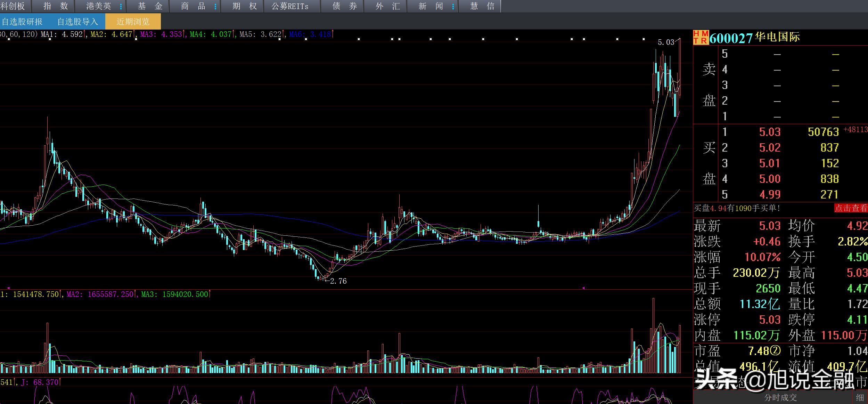Expand the 新闻 menu dots
868x404 pixels.
(x=453, y=7)
